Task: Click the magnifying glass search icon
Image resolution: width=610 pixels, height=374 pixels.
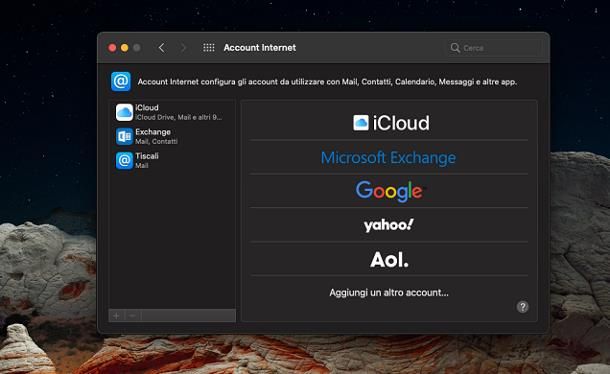Action: click(x=455, y=48)
